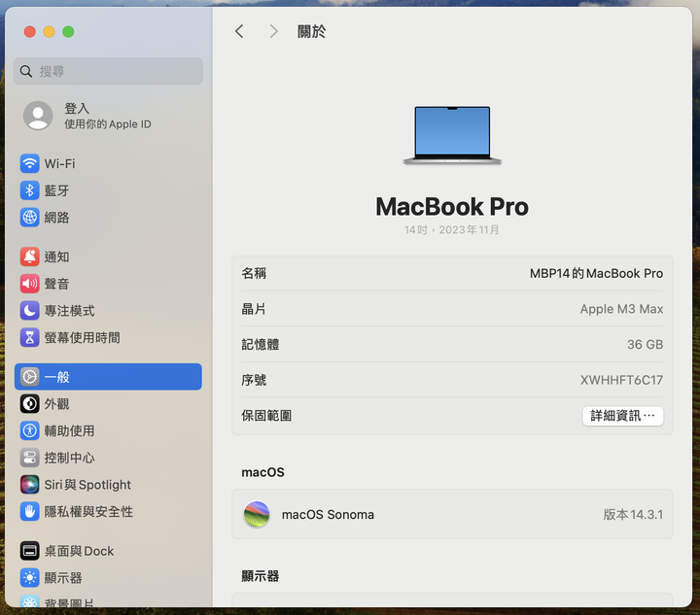Click the green zoom window button
The image size is (700, 615).
point(68,32)
